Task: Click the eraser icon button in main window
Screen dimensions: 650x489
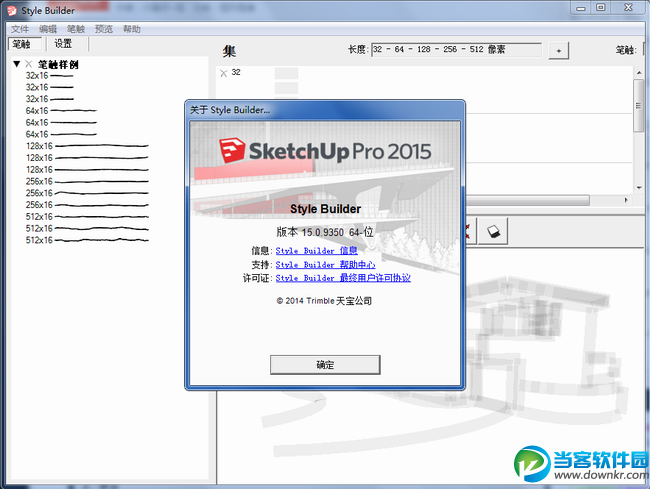Action: point(493,231)
